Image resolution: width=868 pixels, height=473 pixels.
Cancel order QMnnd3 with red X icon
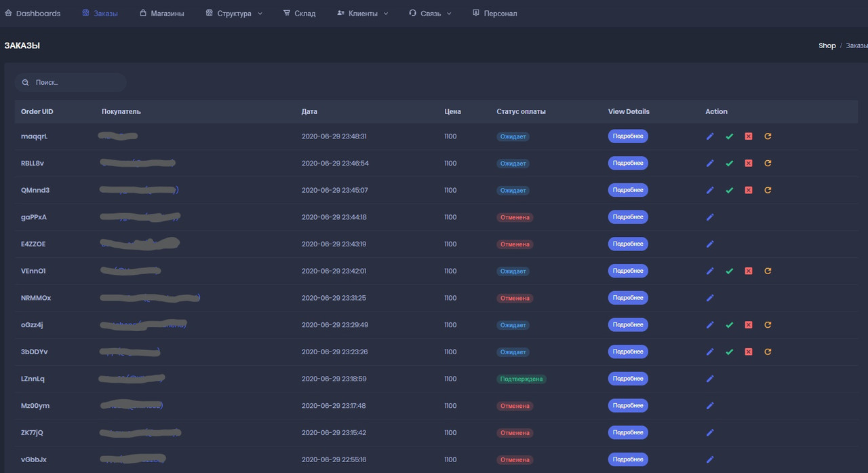click(748, 190)
